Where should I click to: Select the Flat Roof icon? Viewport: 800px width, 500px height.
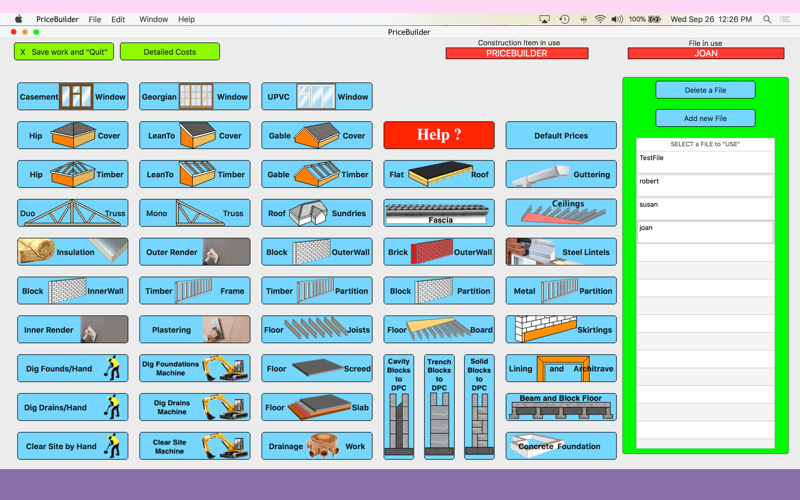[439, 174]
